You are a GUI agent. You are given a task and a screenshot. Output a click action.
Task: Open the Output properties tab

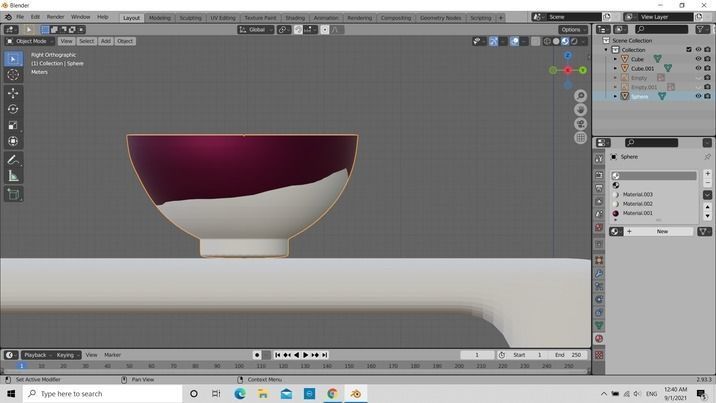(599, 188)
